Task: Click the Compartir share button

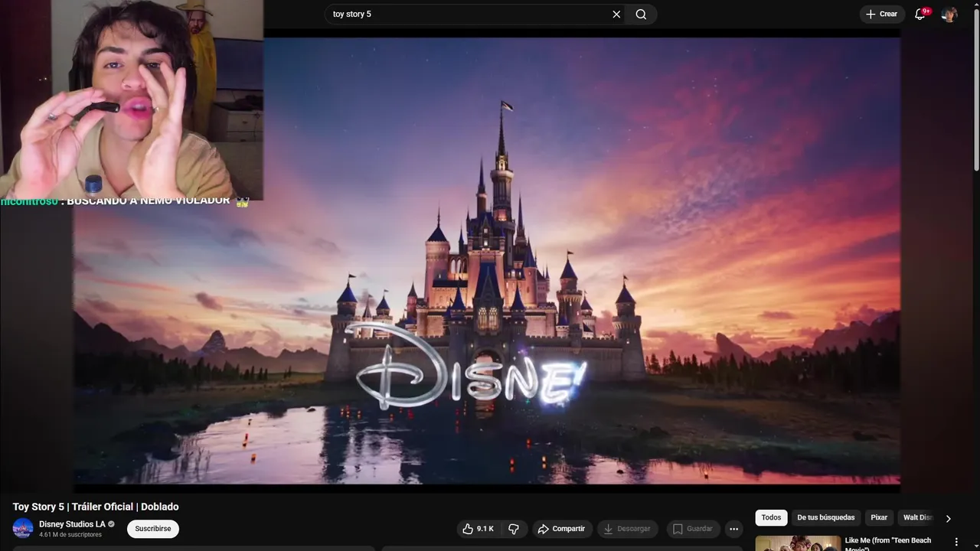Action: (x=561, y=529)
